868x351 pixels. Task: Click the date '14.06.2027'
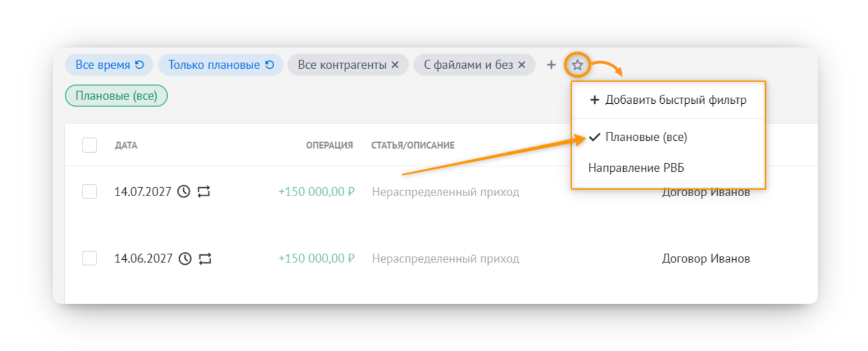point(143,258)
